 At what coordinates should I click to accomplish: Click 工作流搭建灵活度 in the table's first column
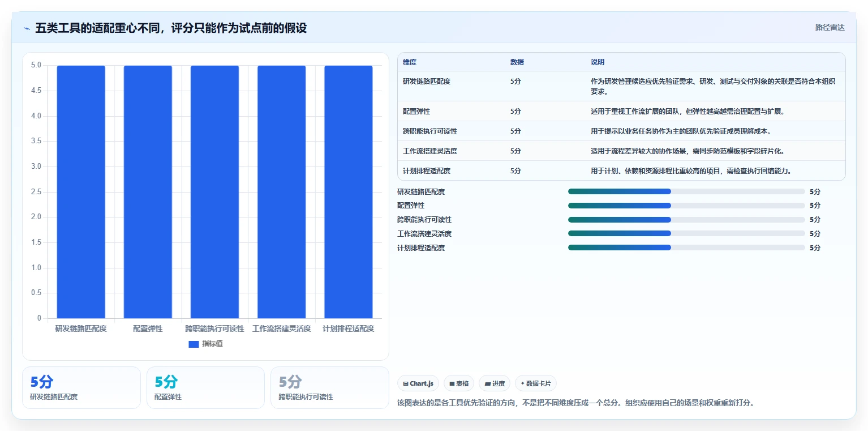coord(430,151)
